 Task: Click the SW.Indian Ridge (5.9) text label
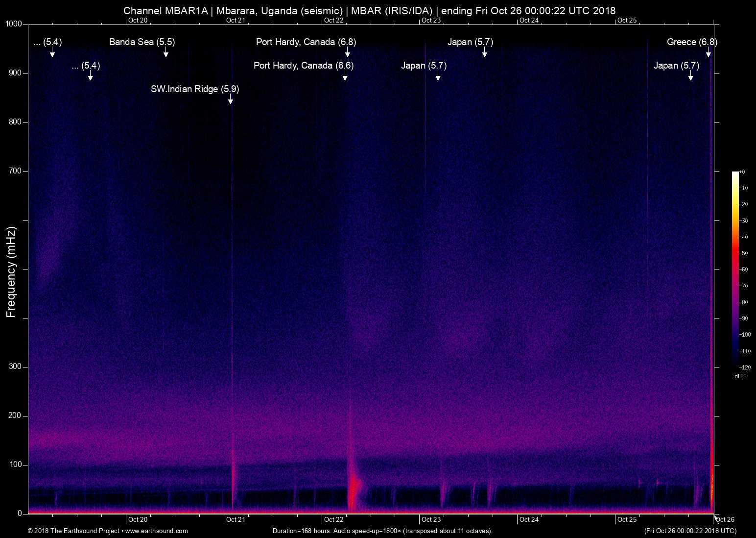195,89
